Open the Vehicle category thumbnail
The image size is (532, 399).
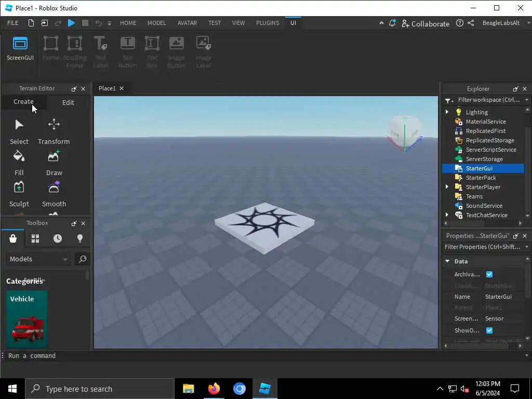26,319
